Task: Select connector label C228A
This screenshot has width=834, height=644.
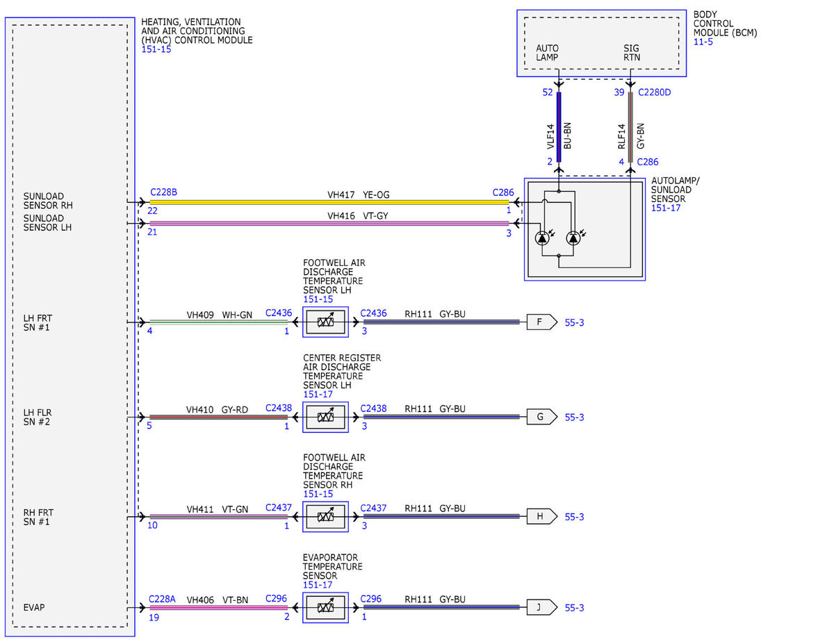Action: [x=163, y=599]
